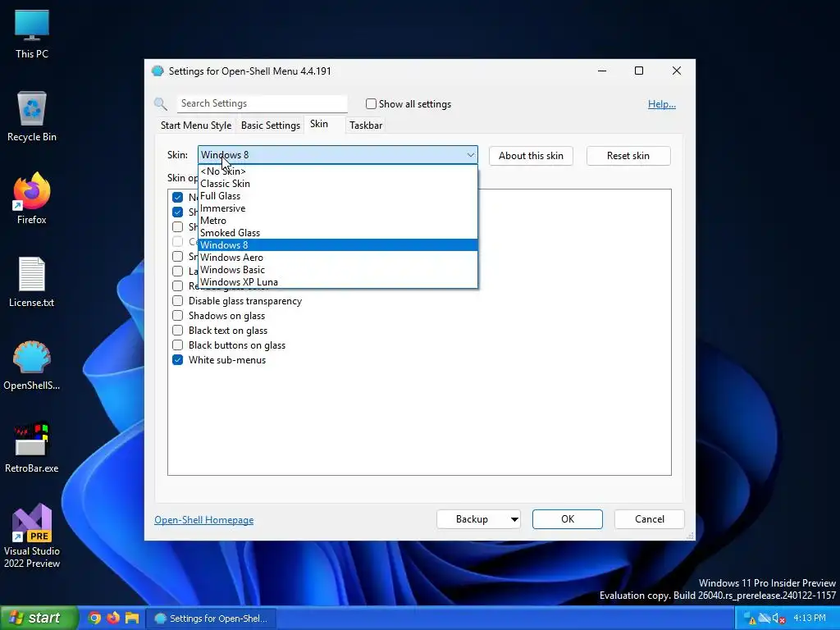Select Visual Studio 2022 Preview icon

32,536
